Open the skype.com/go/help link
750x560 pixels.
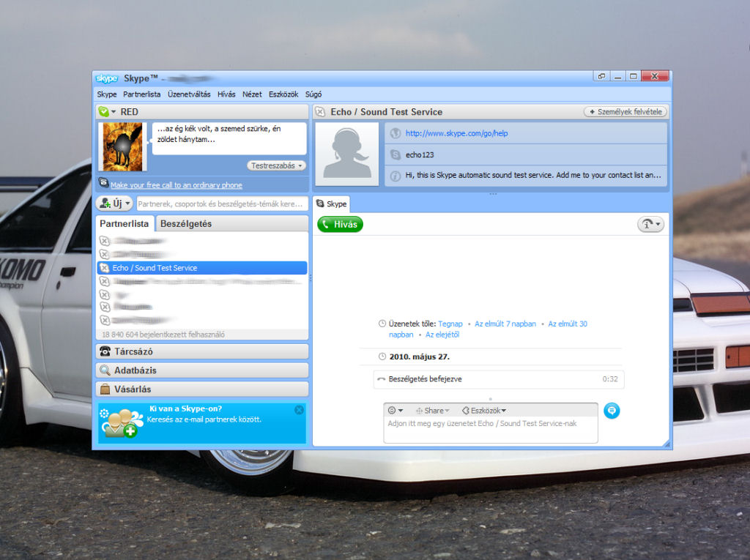[x=456, y=133]
